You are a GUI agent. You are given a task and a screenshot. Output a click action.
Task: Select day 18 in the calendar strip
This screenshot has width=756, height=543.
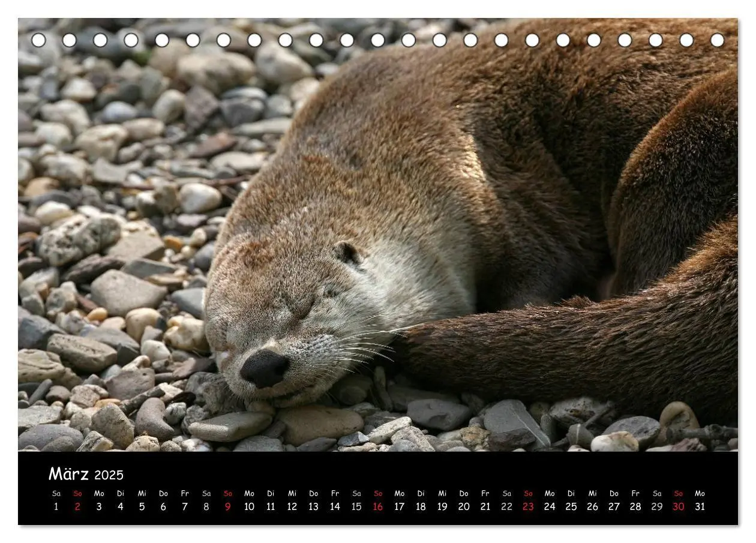[421, 506]
